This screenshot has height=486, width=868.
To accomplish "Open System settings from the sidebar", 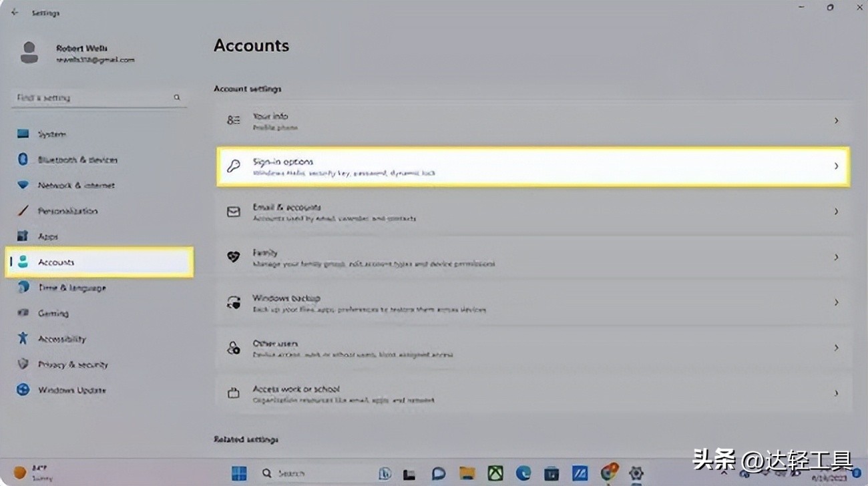I will pyautogui.click(x=53, y=134).
